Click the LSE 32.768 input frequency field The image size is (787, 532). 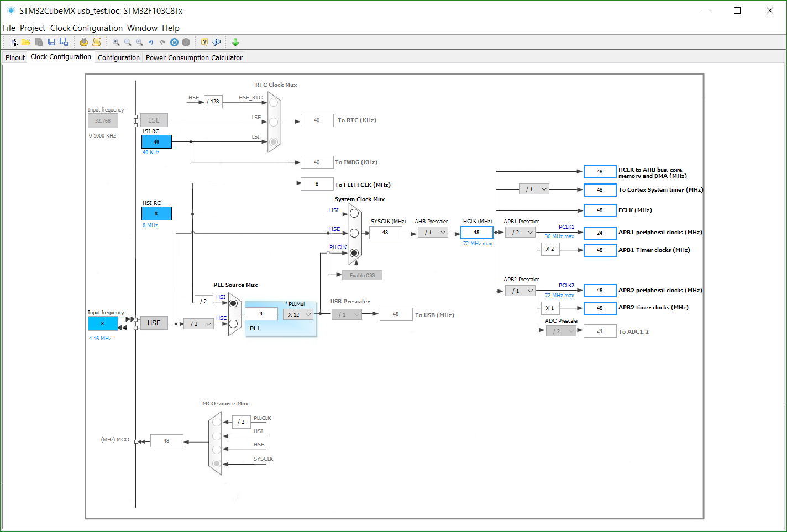(x=103, y=120)
